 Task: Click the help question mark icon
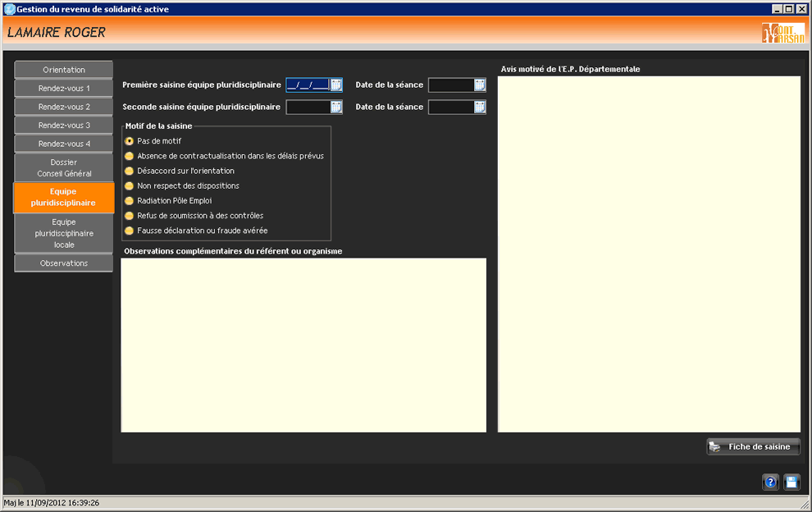coord(770,482)
